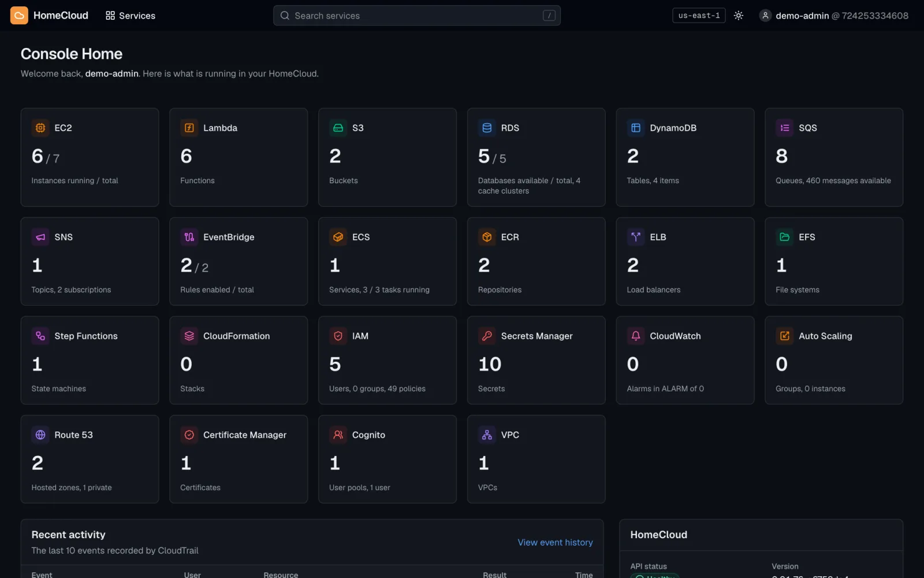Screen dimensions: 924x578
Task: Click the "Instances running / total" text
Action: [74, 181]
